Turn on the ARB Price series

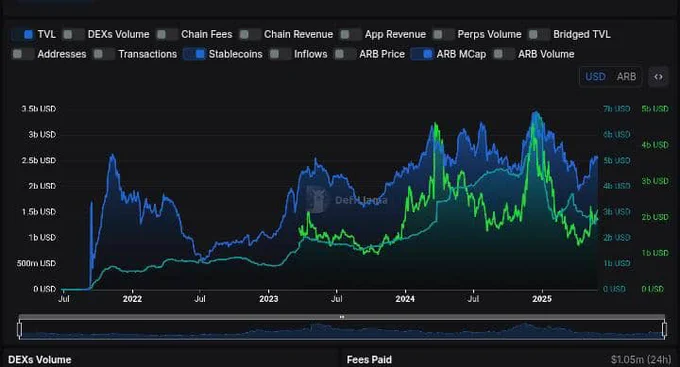pos(345,54)
